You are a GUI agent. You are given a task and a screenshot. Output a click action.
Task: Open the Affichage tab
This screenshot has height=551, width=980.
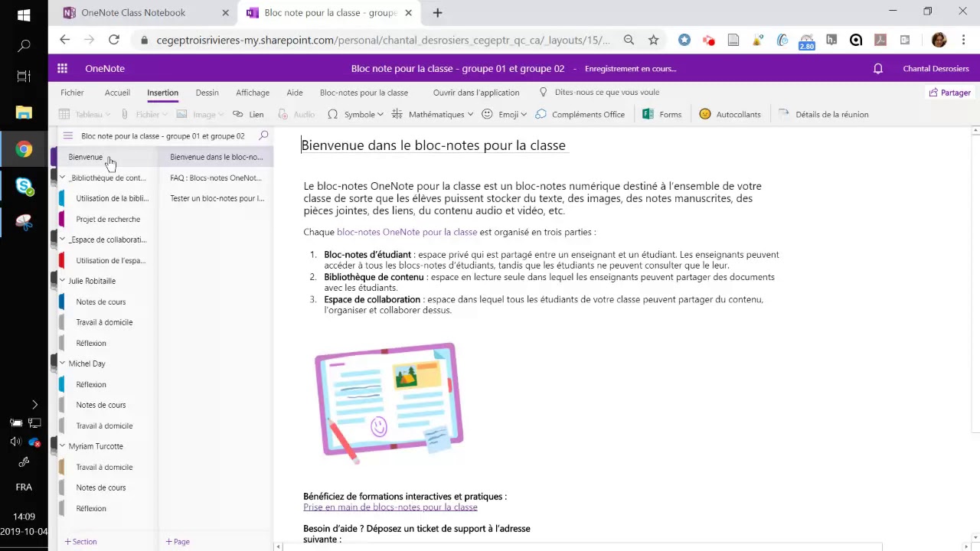[x=253, y=93]
